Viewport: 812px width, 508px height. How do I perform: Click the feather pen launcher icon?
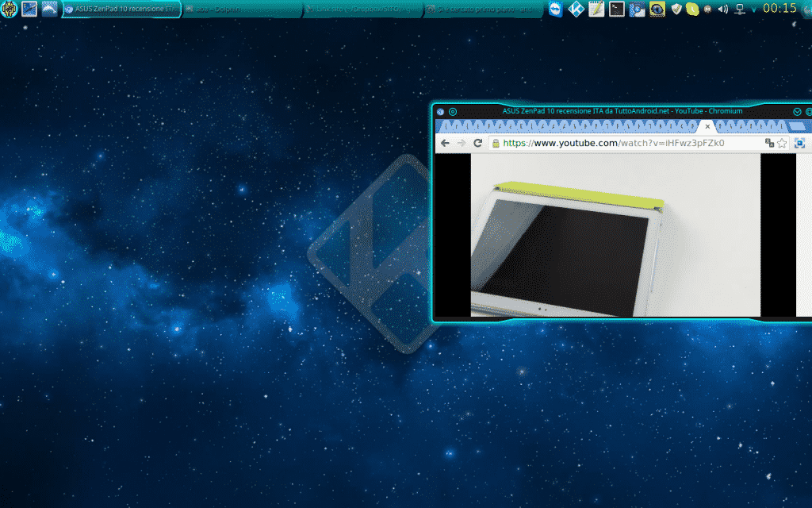(x=29, y=9)
